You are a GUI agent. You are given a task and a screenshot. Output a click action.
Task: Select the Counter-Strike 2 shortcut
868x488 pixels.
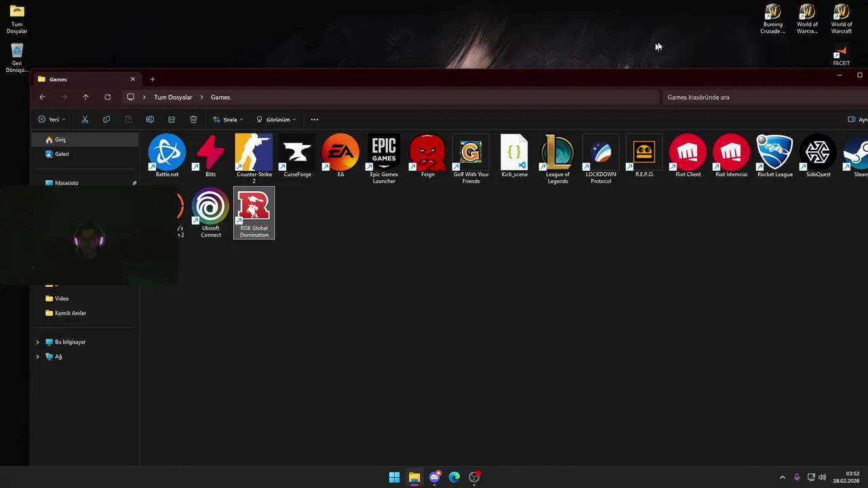coord(254,159)
